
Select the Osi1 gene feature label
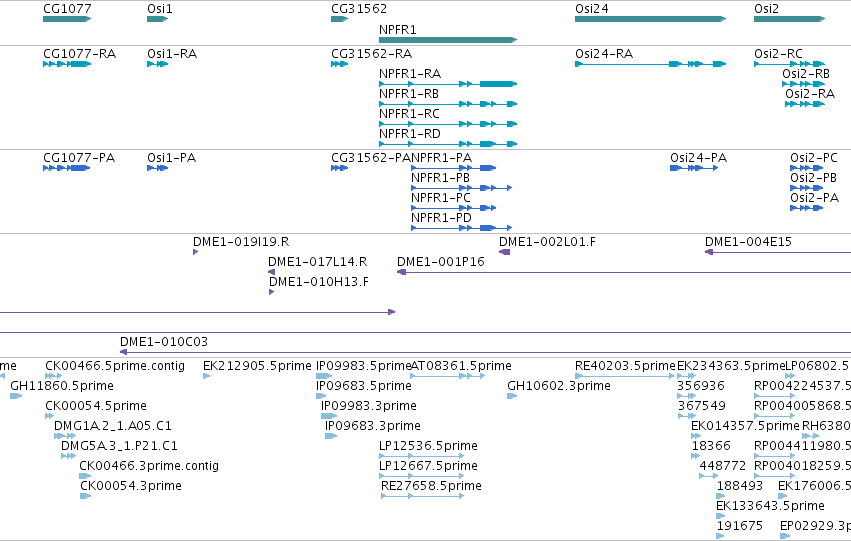pos(160,9)
